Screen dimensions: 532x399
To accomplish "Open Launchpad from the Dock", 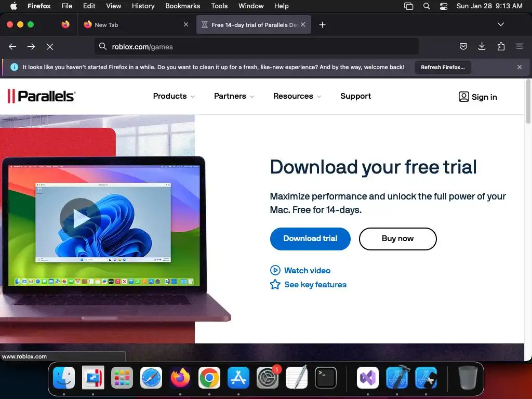I will 122,378.
